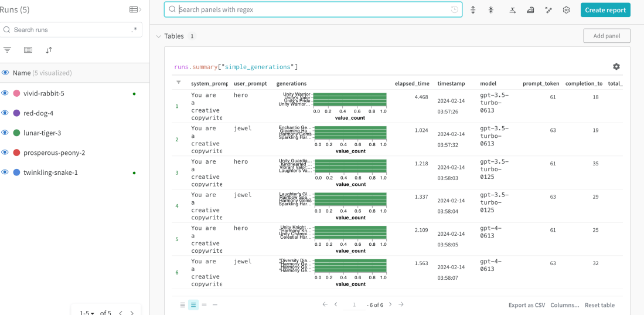
Task: Click the Create report button
Action: tap(605, 10)
